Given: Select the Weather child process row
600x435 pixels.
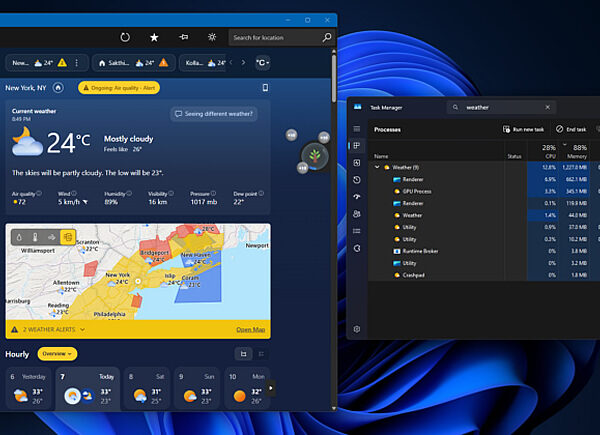Looking at the screenshot, I should 484,215.
